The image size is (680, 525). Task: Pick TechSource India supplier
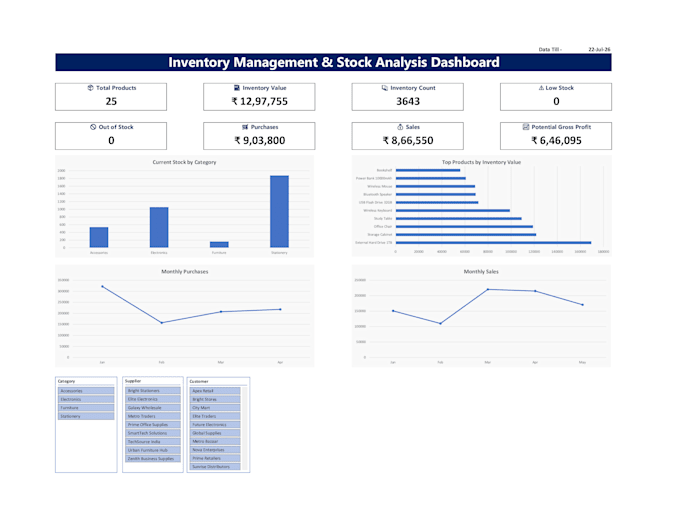pyautogui.click(x=153, y=441)
